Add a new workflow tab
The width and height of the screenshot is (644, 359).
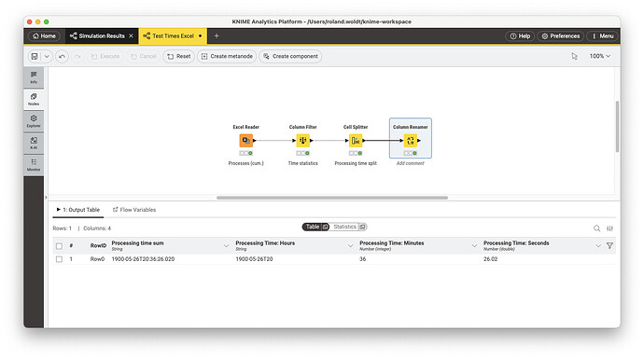click(217, 36)
